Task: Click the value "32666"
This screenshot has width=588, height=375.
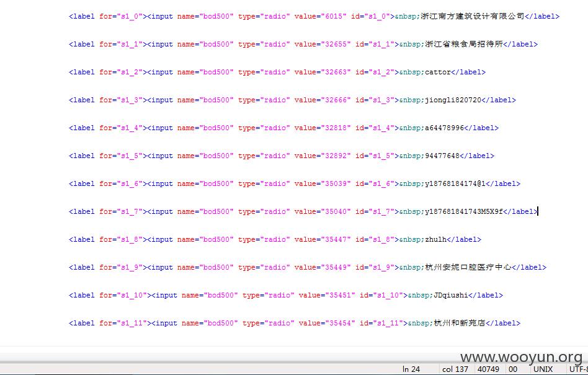Action: pyautogui.click(x=336, y=100)
